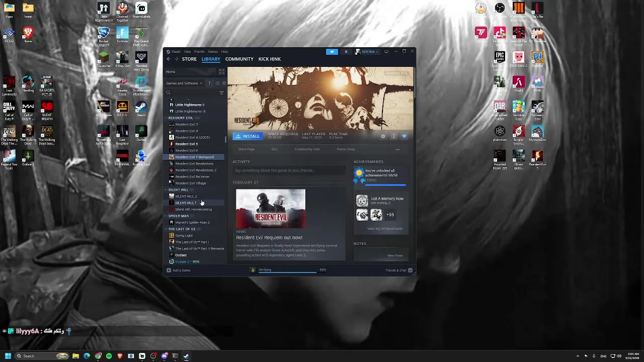Open the Help menu
The height and width of the screenshot is (362, 644).
(224, 51)
